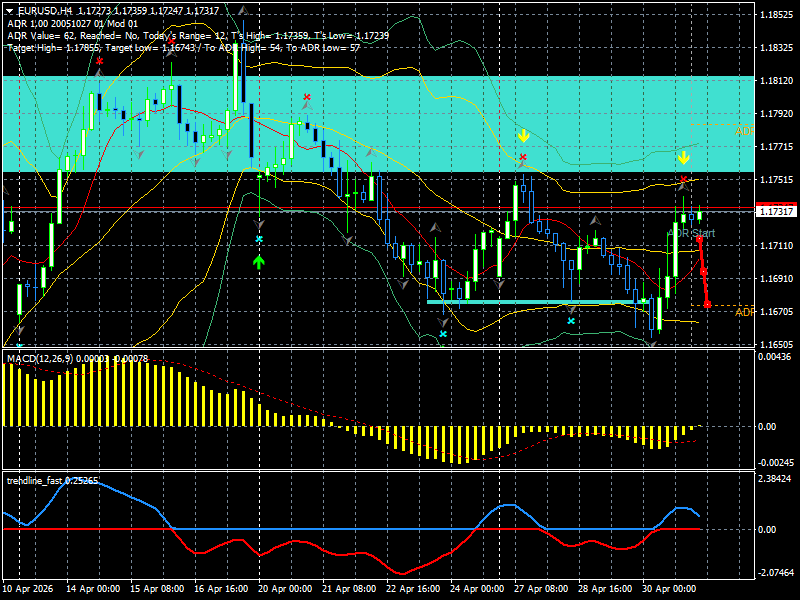The height and width of the screenshot is (600, 800).
Task: Click the 'ADR Value= 62' info line
Action: pos(198,36)
